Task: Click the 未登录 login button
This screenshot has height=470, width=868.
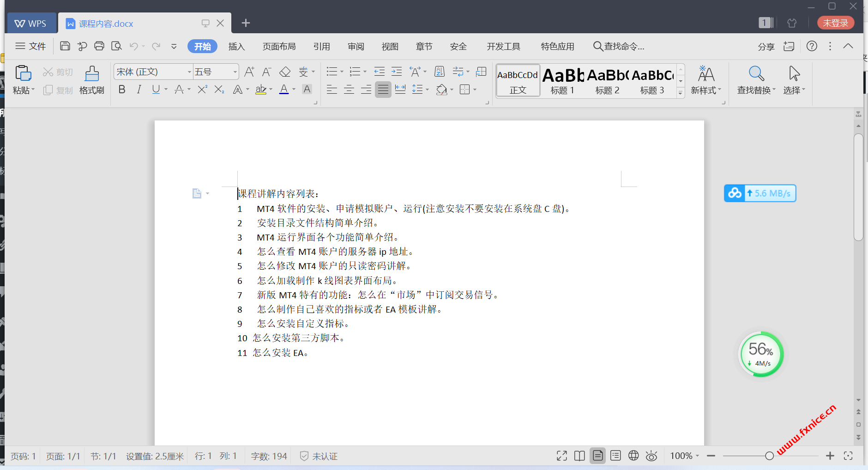Action: [x=835, y=23]
